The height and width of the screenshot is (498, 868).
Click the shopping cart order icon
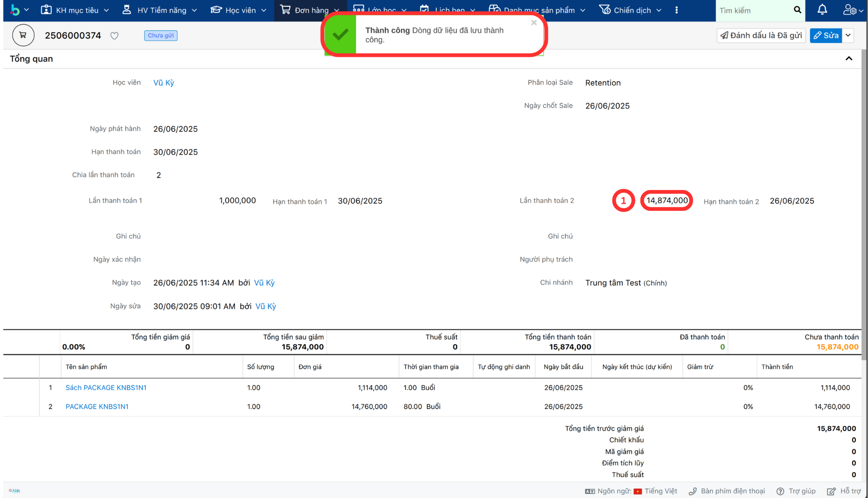click(x=23, y=36)
